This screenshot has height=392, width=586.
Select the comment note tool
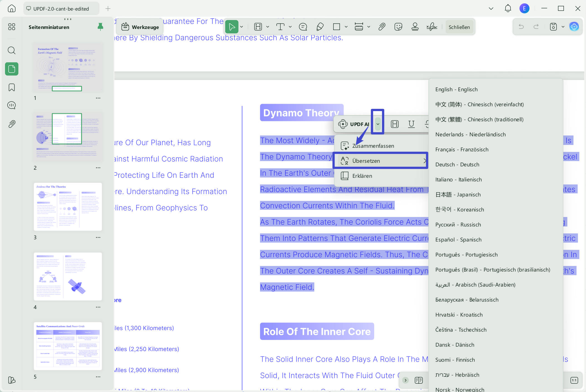coord(303,27)
